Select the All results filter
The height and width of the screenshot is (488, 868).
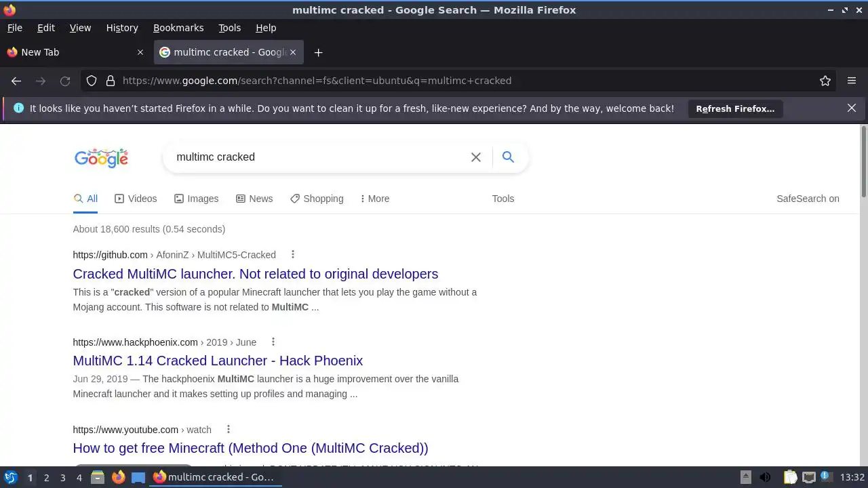pyautogui.click(x=85, y=199)
